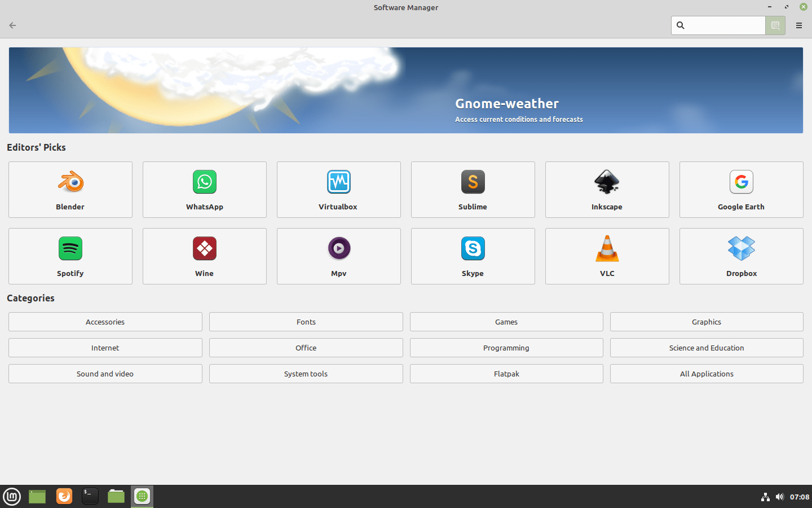Open the Office category
The height and width of the screenshot is (508, 812).
pyautogui.click(x=306, y=348)
